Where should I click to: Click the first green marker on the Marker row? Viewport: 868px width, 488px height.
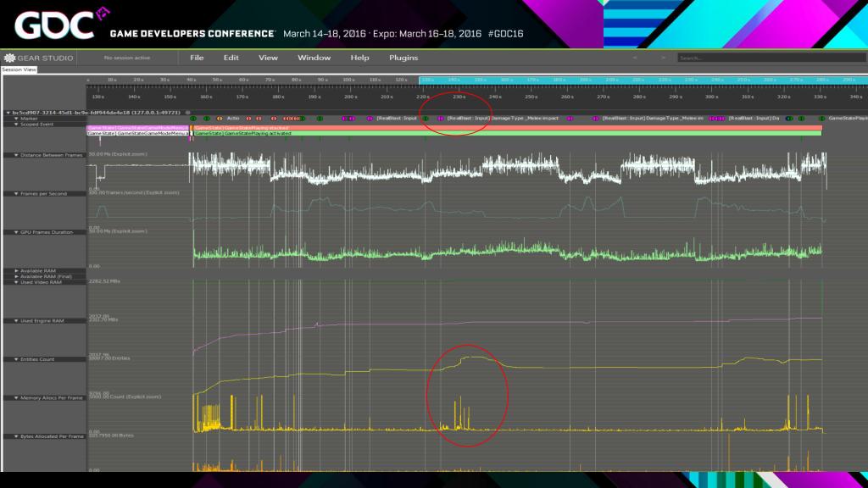coord(193,118)
